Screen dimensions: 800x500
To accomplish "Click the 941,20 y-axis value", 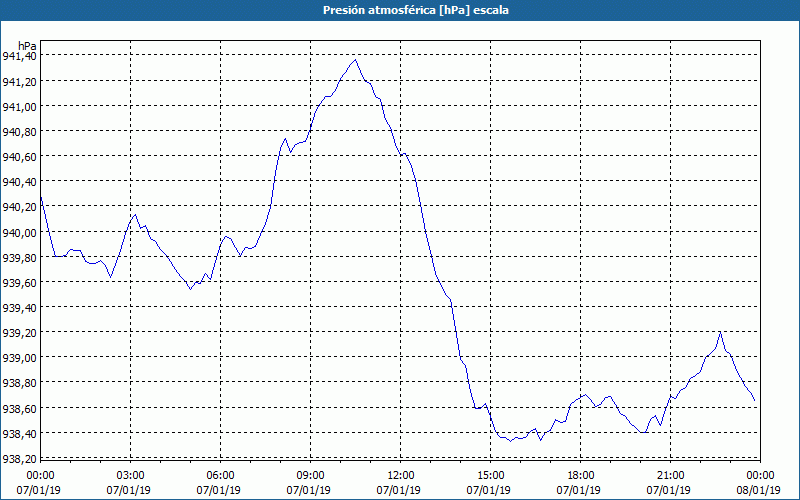I will (19, 81).
